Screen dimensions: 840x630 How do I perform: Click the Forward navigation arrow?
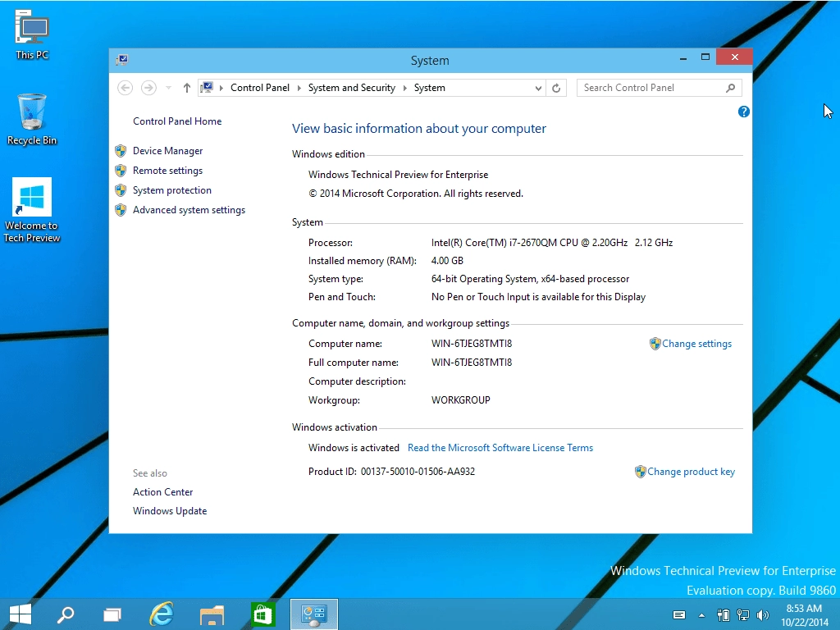[x=148, y=88]
